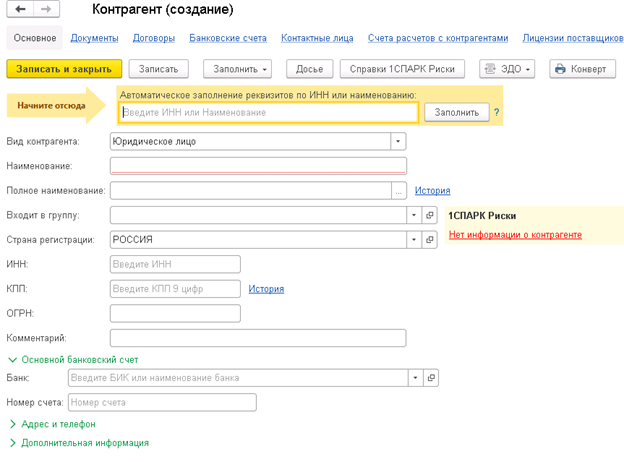This screenshot has width=624, height=462.
Task: Focus the ИНН или Наименование autofill field
Action: coord(269,112)
